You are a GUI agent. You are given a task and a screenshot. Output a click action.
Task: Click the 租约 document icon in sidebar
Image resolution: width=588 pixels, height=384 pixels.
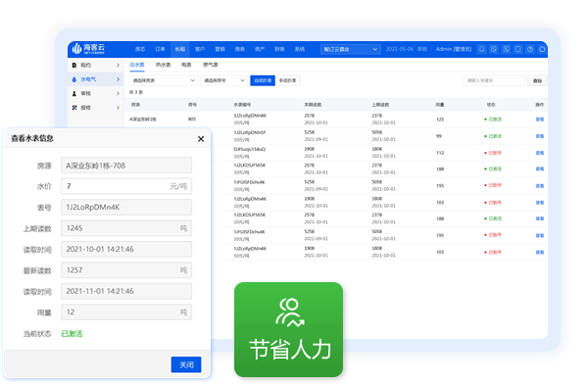(x=74, y=66)
